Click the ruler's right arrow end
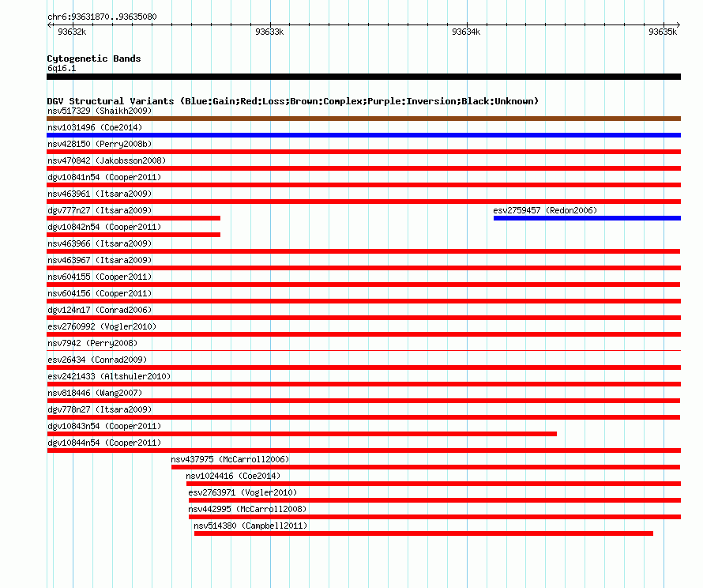The width and height of the screenshot is (703, 588). pos(678,24)
